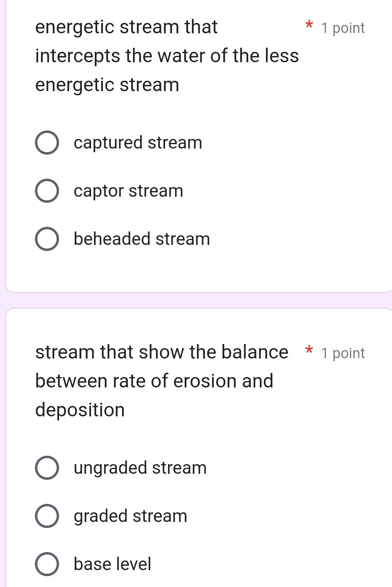Click the "stream that show the balance" question text
Screen dimensions: 392x587
[x=161, y=352]
